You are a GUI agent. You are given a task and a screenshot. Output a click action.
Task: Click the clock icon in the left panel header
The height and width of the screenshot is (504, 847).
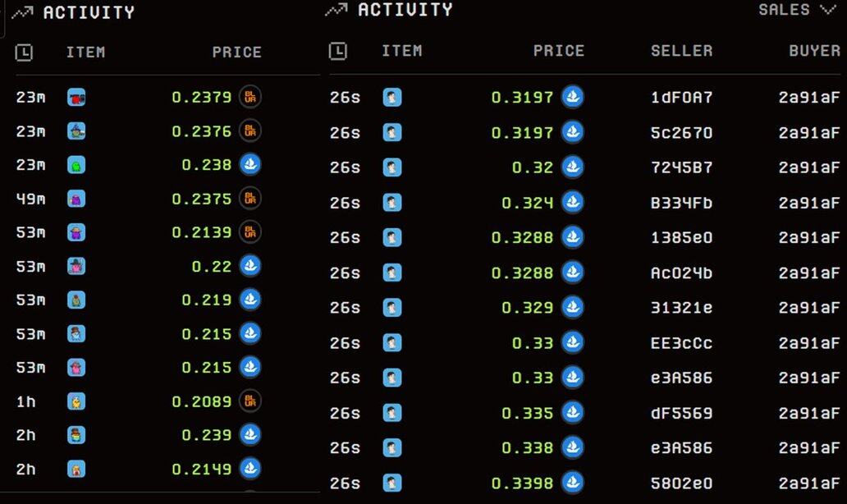point(24,53)
